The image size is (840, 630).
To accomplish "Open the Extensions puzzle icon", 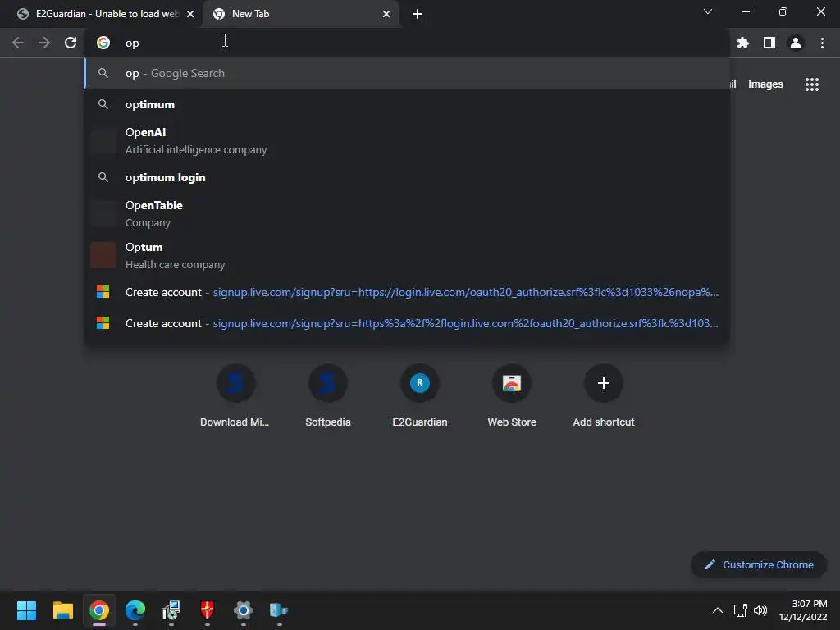I will pyautogui.click(x=743, y=43).
